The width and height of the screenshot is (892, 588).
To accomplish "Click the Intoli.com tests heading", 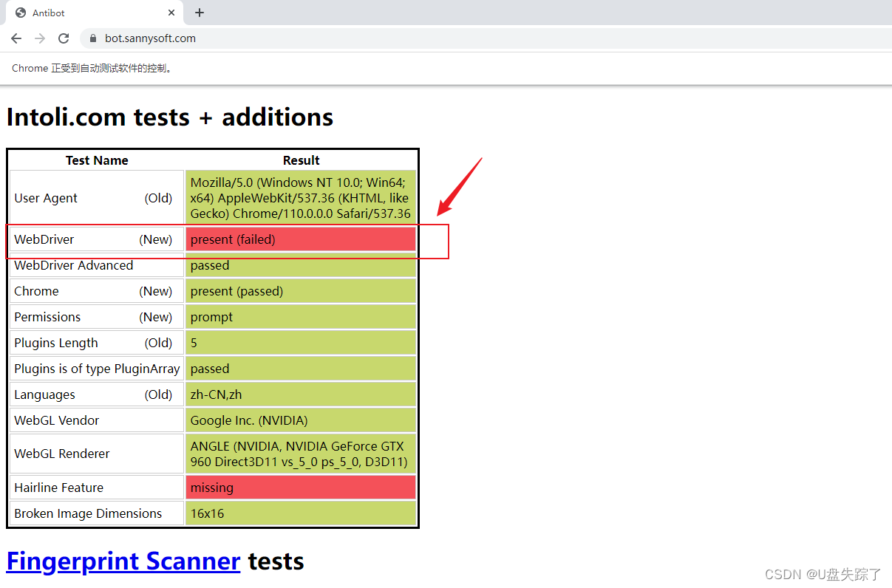I will tap(169, 117).
